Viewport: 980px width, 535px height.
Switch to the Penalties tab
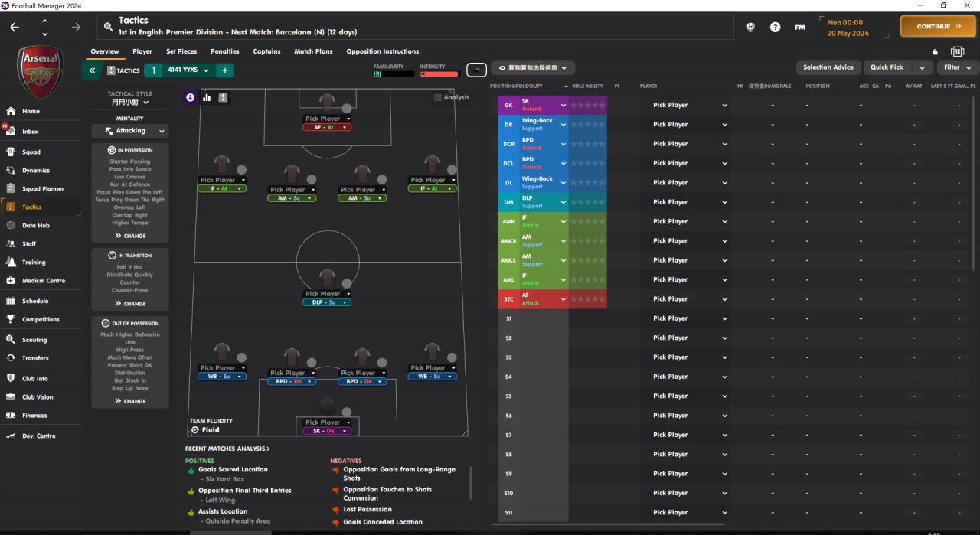coord(225,51)
